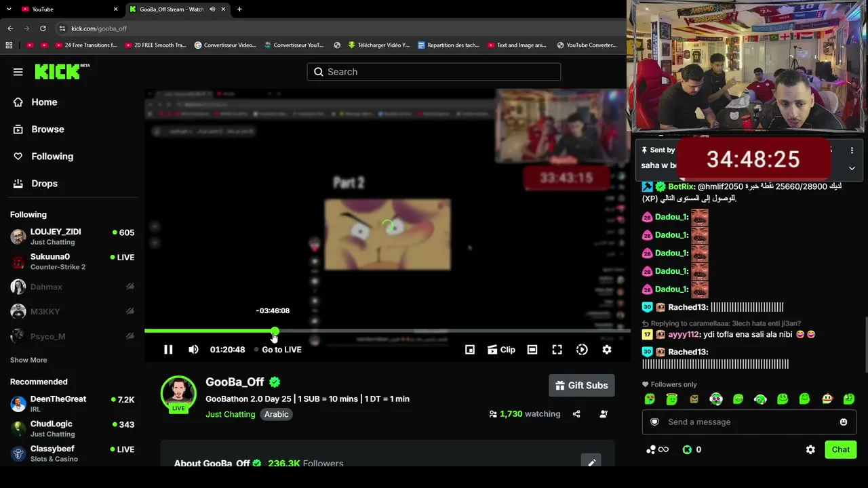Select the first quick emote in chat
Viewport: 868px width, 488px height.
pos(650,399)
